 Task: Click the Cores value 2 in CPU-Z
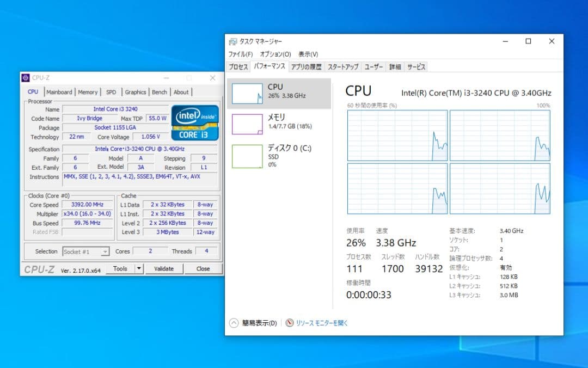tap(150, 251)
